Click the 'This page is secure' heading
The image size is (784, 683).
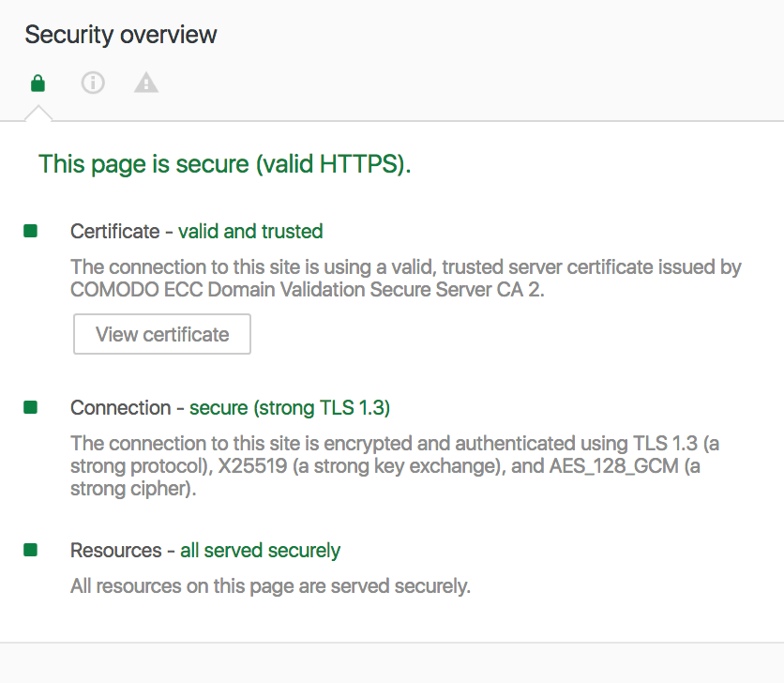(225, 165)
